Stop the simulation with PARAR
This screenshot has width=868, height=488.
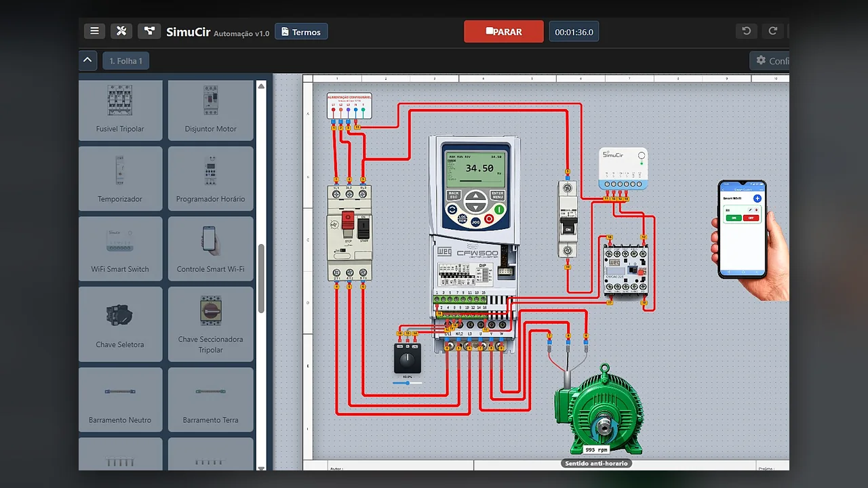(x=504, y=32)
